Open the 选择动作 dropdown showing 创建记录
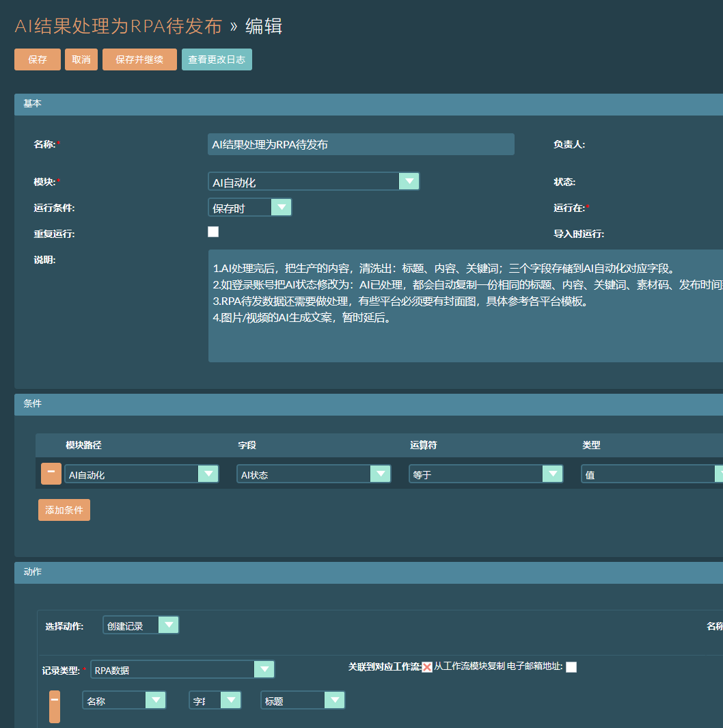The height and width of the screenshot is (728, 723). pyautogui.click(x=168, y=624)
